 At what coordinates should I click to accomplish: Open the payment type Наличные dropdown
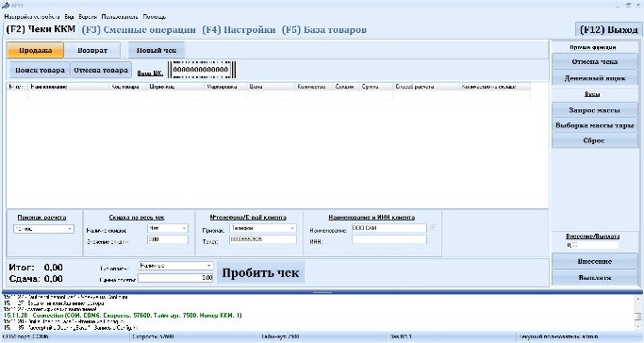point(175,266)
